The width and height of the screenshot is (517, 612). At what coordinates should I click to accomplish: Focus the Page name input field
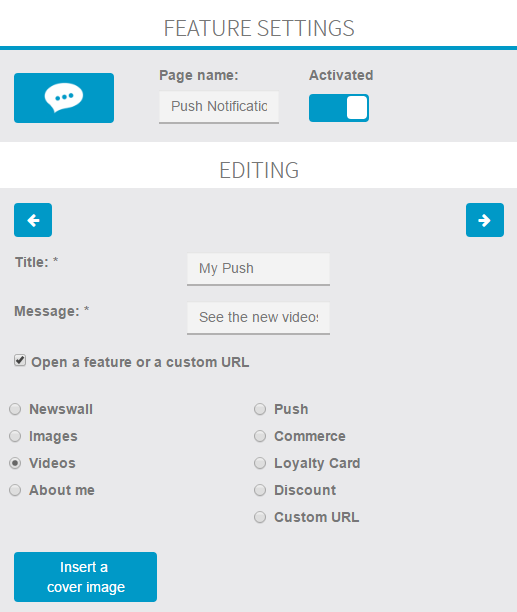tap(219, 107)
